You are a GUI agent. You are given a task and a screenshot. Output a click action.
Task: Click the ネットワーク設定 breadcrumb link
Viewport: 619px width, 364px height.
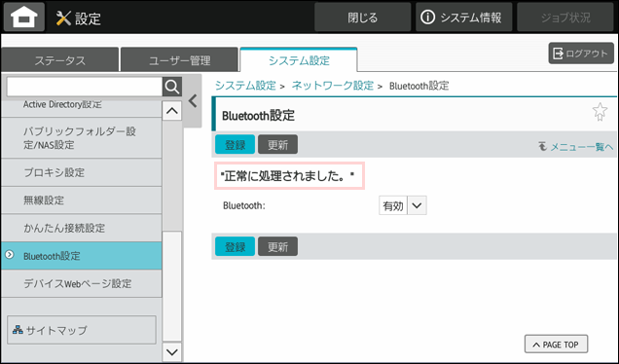(333, 86)
